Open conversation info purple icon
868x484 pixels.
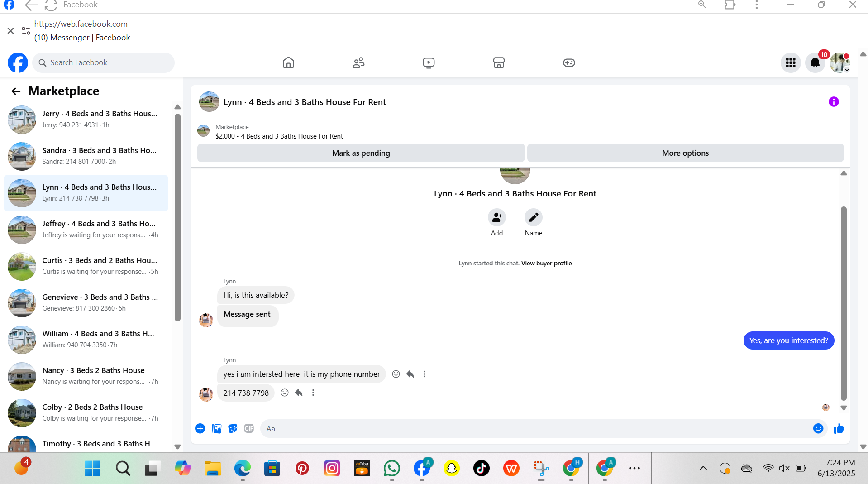[x=834, y=102]
